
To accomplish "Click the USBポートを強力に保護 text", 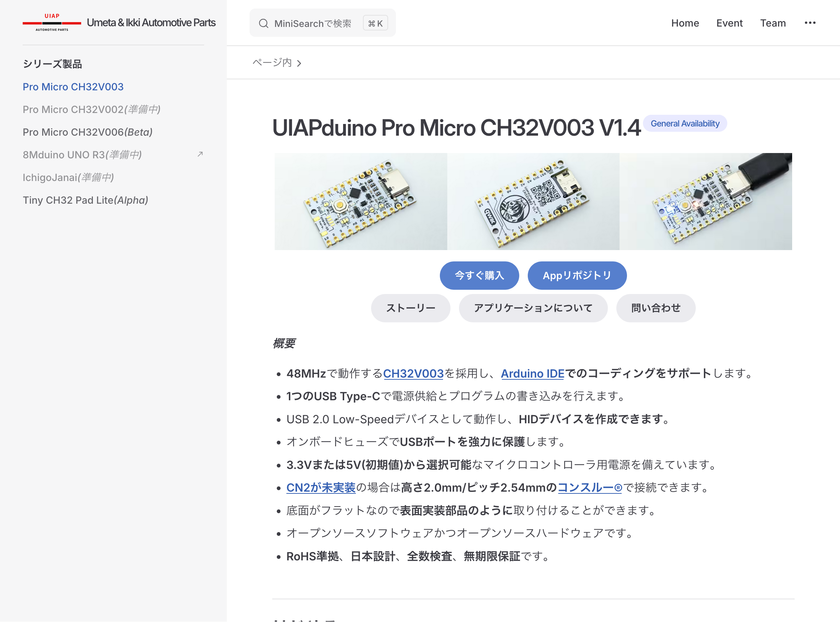I will 462,442.
